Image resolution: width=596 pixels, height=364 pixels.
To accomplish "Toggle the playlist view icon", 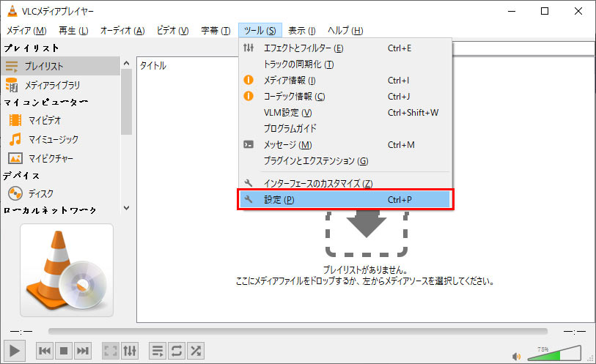I will tap(158, 351).
